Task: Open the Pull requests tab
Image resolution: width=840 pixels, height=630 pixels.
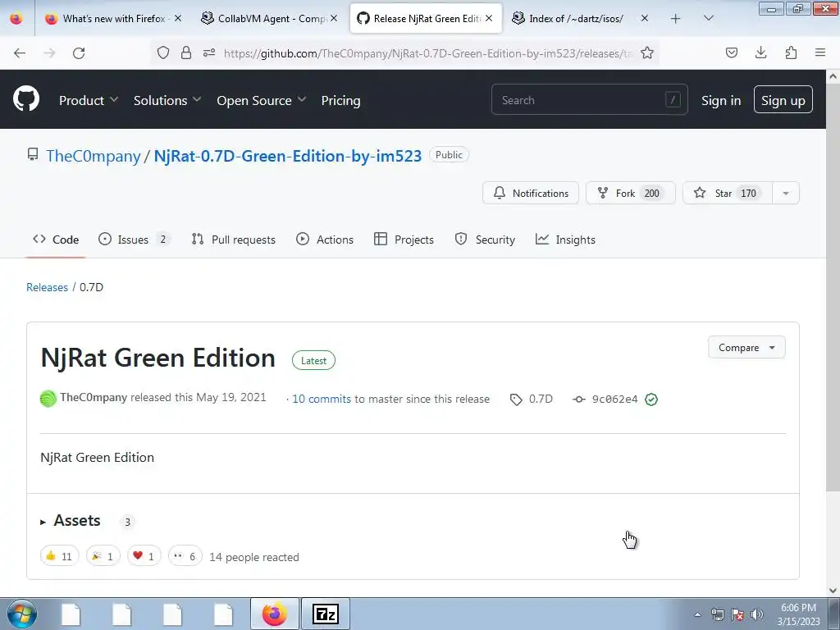Action: click(234, 240)
